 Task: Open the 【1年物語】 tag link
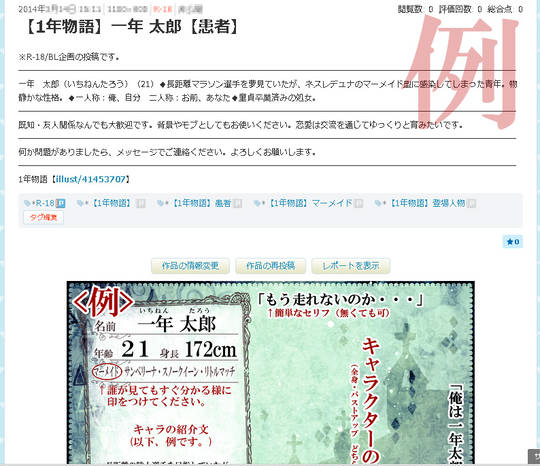[112, 204]
